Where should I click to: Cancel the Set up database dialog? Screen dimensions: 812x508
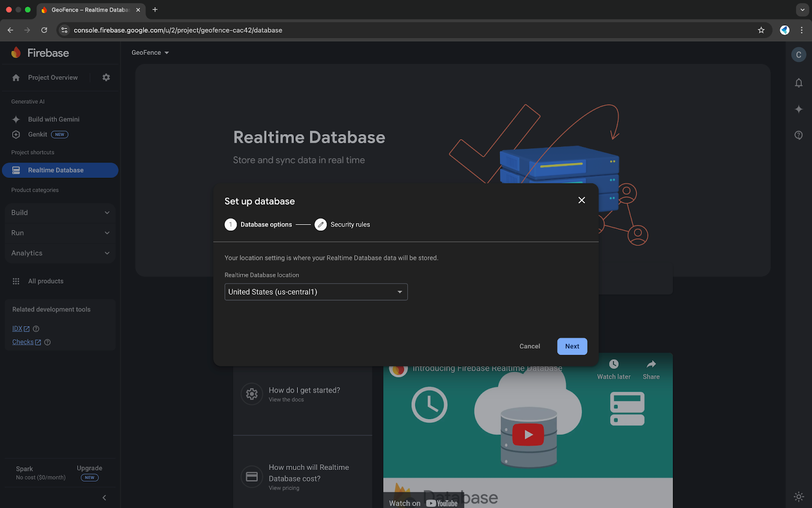[x=529, y=346]
